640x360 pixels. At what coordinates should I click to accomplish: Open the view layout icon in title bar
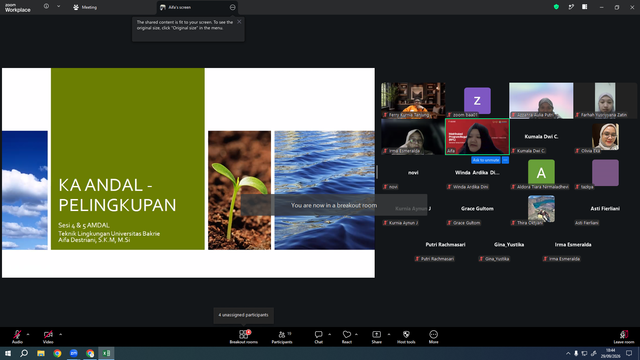pos(584,7)
